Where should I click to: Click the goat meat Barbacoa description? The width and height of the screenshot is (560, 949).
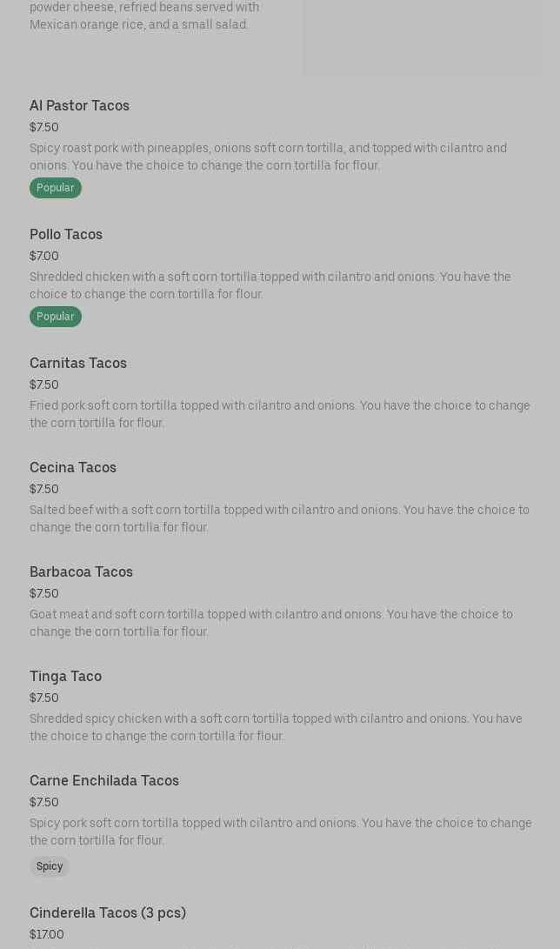click(x=270, y=624)
